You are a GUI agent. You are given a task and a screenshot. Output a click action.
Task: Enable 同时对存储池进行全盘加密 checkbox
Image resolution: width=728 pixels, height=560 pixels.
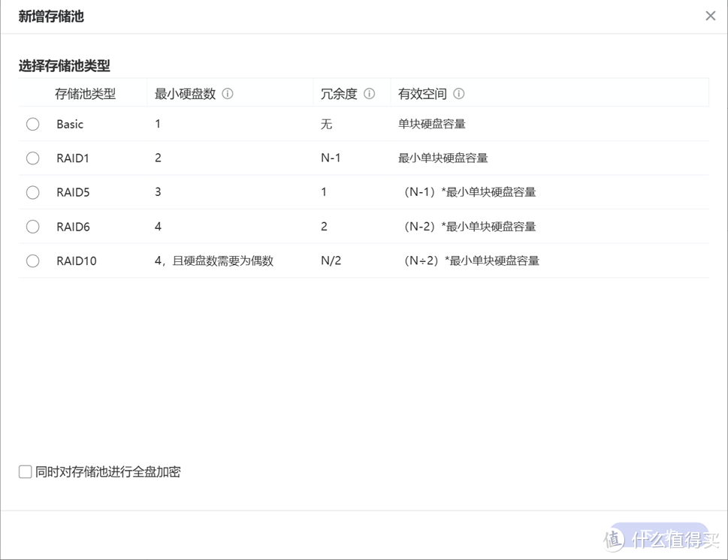25,471
